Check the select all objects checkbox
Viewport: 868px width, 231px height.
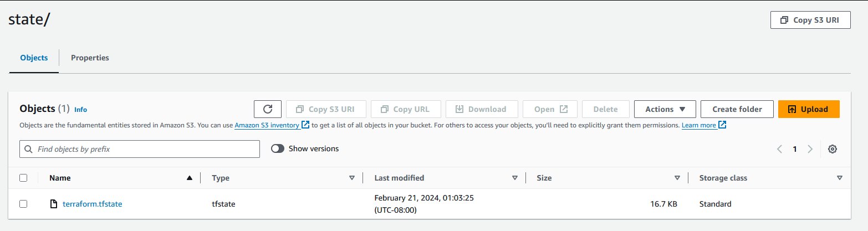click(x=23, y=178)
